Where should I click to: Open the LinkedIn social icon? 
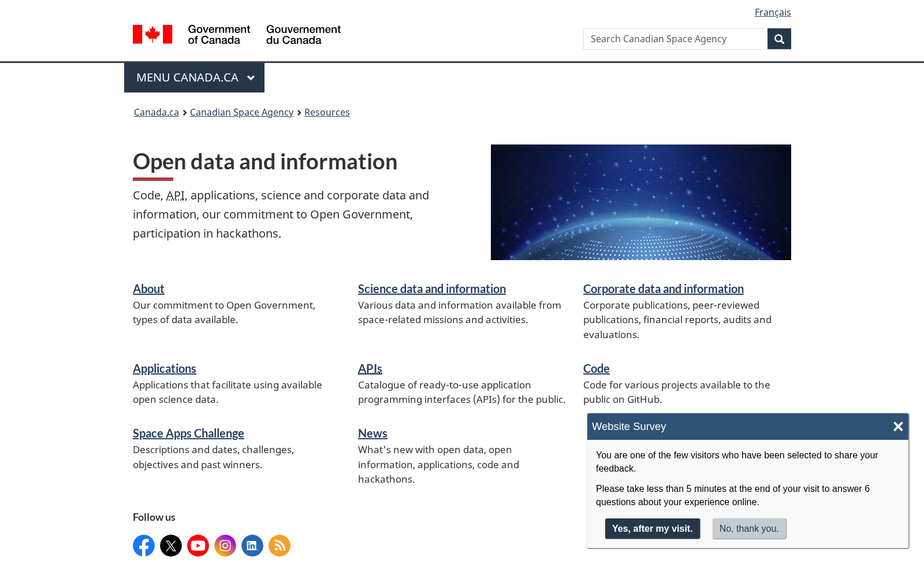point(252,546)
